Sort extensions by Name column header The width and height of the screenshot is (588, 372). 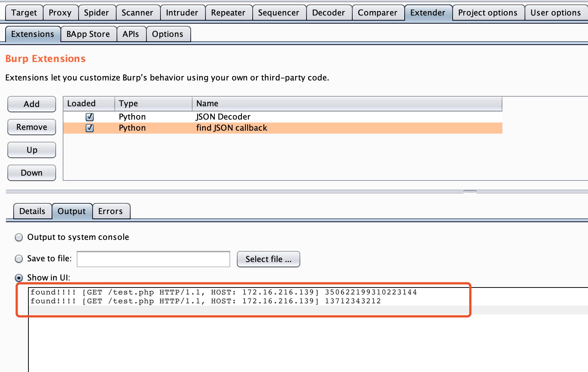pyautogui.click(x=346, y=104)
